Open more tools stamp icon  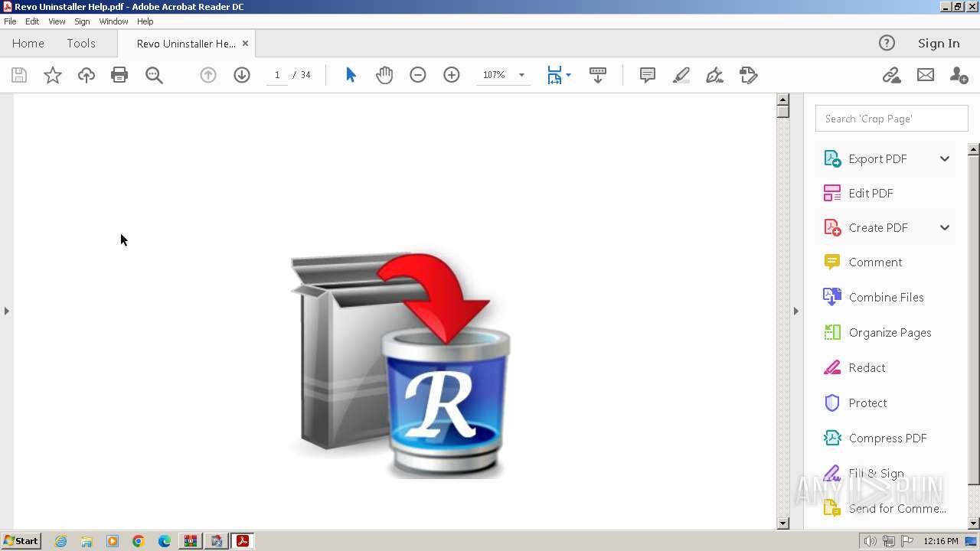click(749, 75)
